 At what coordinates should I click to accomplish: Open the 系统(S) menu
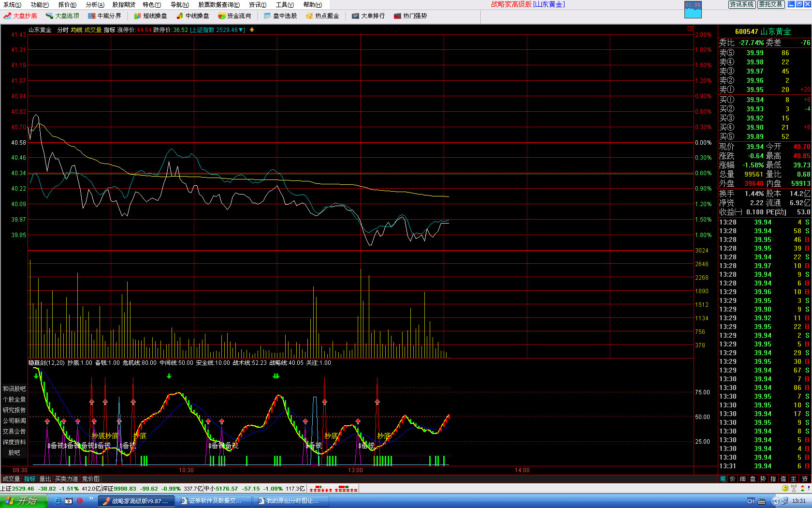[12, 5]
